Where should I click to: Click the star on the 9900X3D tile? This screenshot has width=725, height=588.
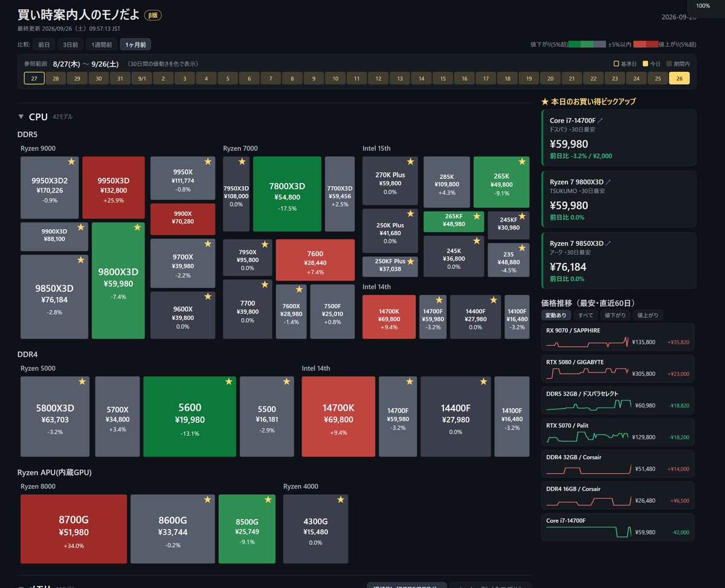click(x=81, y=227)
